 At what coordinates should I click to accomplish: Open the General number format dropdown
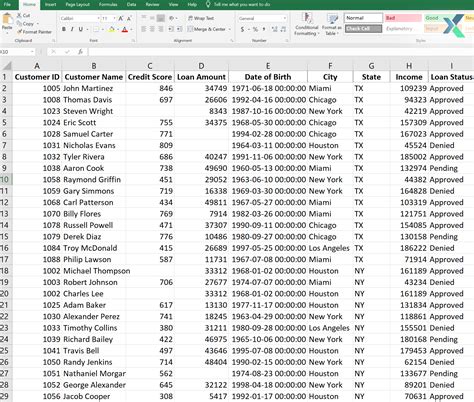point(284,18)
